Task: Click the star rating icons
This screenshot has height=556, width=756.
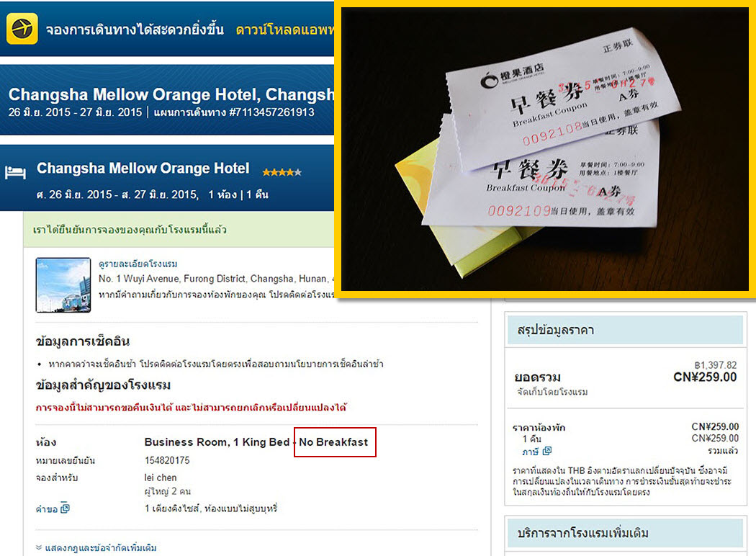Action: [x=282, y=172]
